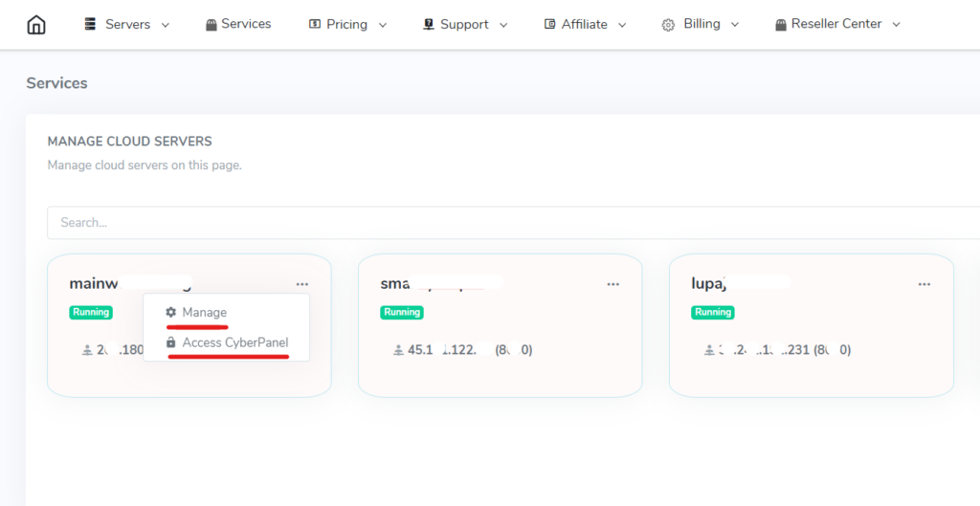Expand the Reseller Center dropdown chevron
Image resolution: width=980 pixels, height=506 pixels.
896,25
